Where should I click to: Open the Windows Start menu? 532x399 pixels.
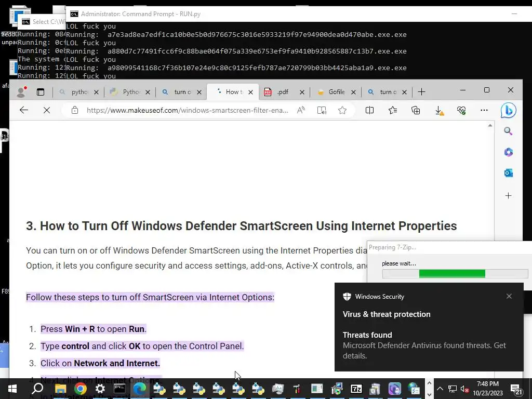[12, 389]
